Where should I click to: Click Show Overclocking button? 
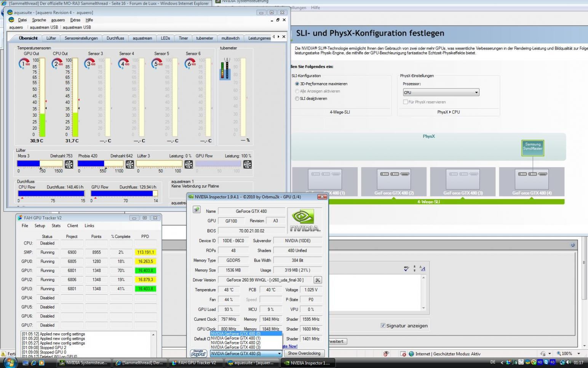(304, 353)
